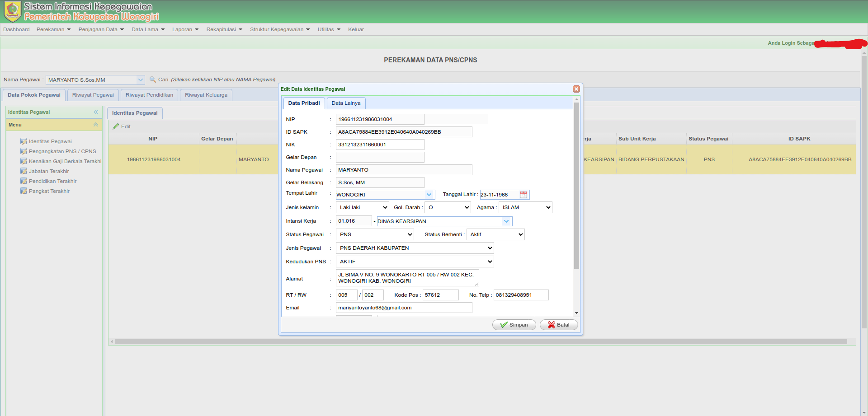Click icon beside Pendidikan Terakhir entry
This screenshot has width=868, height=416.
coord(24,181)
